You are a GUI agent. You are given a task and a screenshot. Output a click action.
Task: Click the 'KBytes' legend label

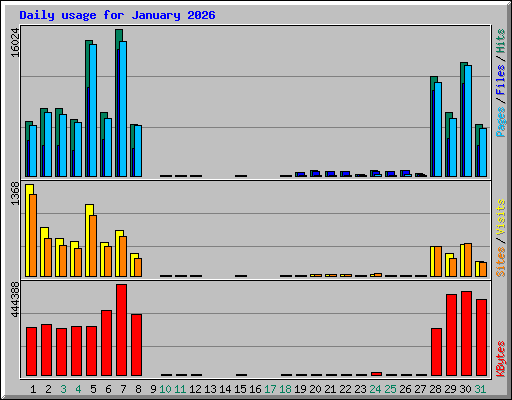(x=501, y=359)
